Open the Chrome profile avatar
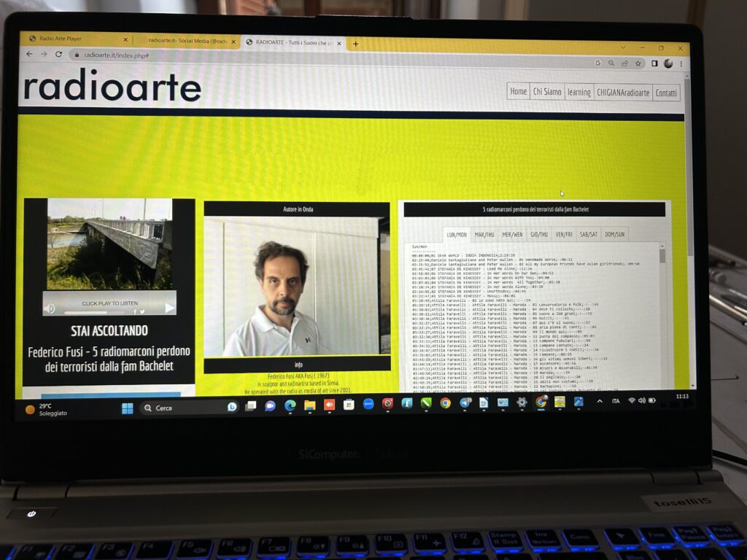Screen dimensions: 747x560 coord(668,63)
